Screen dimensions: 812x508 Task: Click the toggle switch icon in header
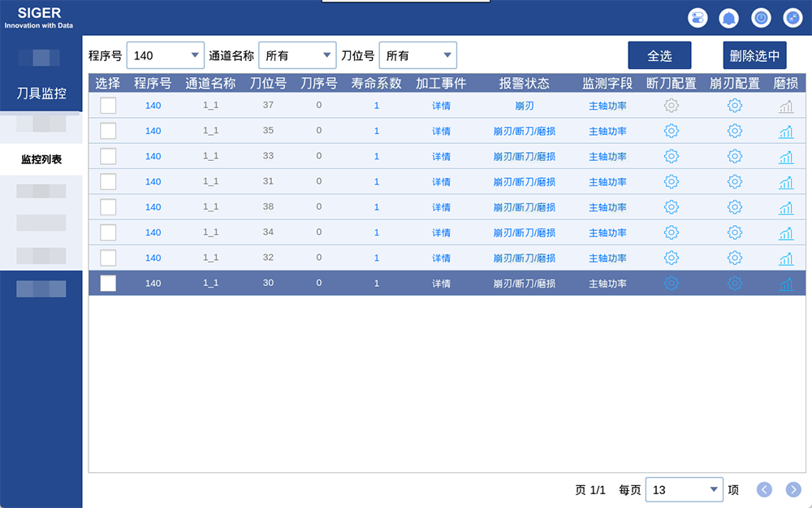coord(698,18)
